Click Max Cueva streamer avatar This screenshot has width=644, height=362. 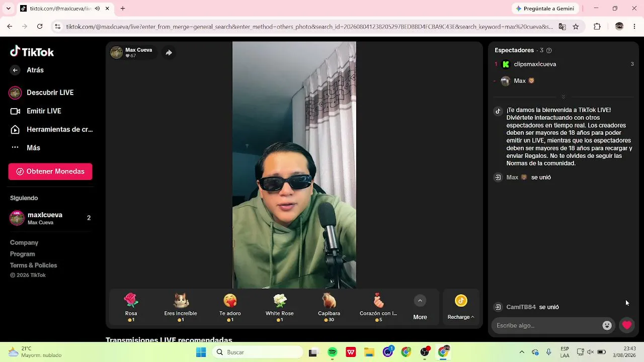coord(116,52)
